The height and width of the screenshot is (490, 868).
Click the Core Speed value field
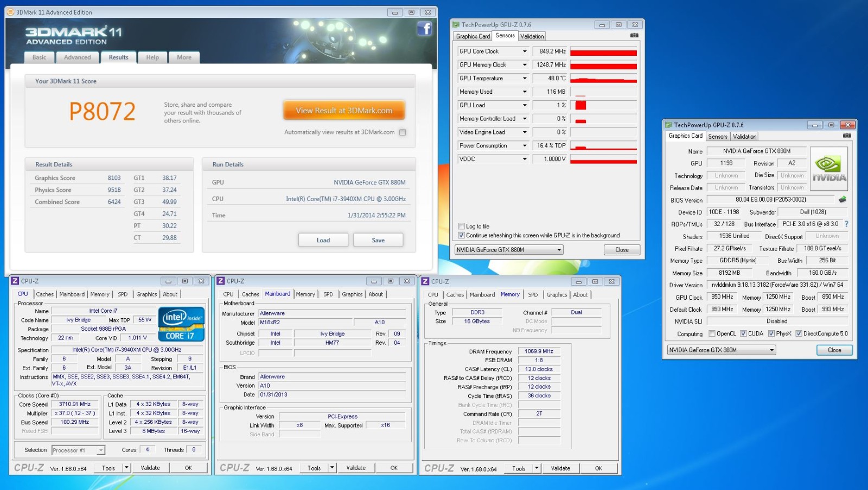[x=75, y=404]
